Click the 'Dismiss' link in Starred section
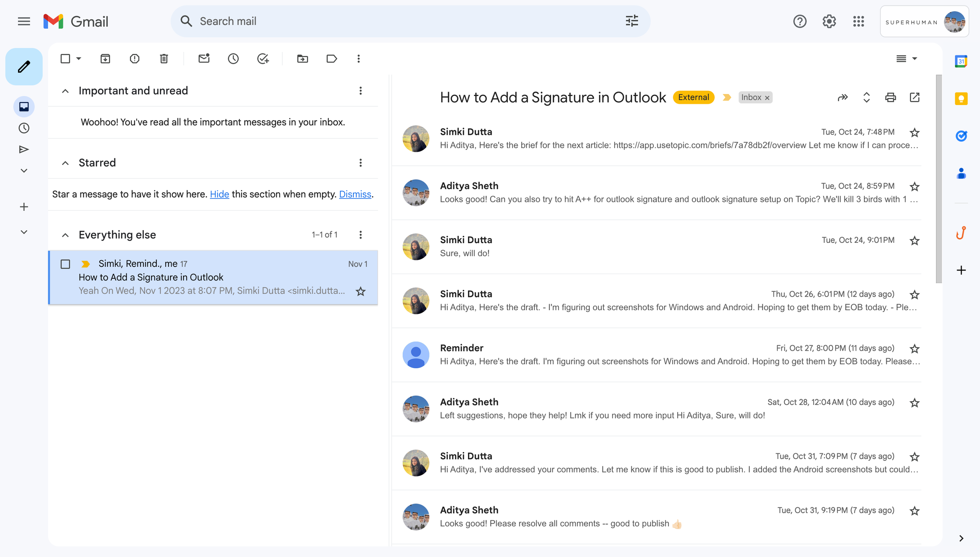 pyautogui.click(x=354, y=194)
